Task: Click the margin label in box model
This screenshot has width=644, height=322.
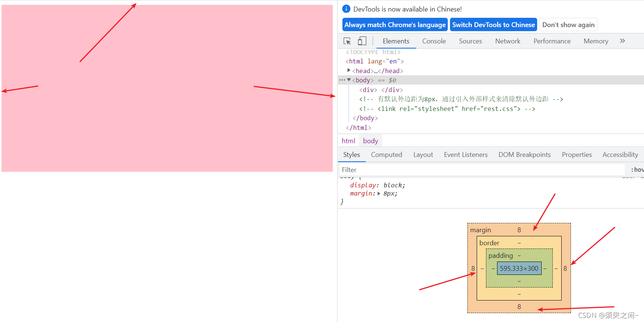Action: pos(480,230)
